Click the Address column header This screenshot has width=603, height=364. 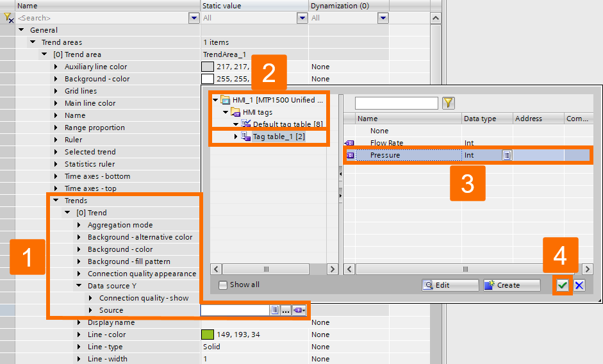click(x=538, y=119)
